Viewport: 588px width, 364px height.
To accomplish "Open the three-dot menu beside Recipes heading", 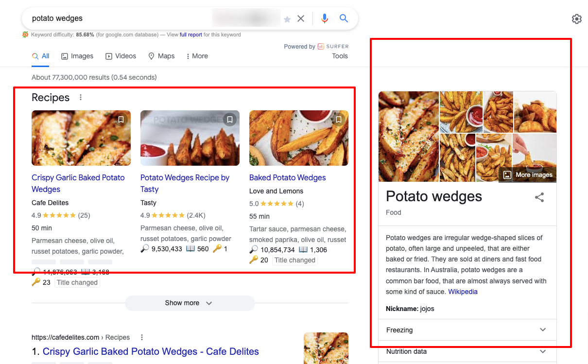I will click(x=80, y=98).
